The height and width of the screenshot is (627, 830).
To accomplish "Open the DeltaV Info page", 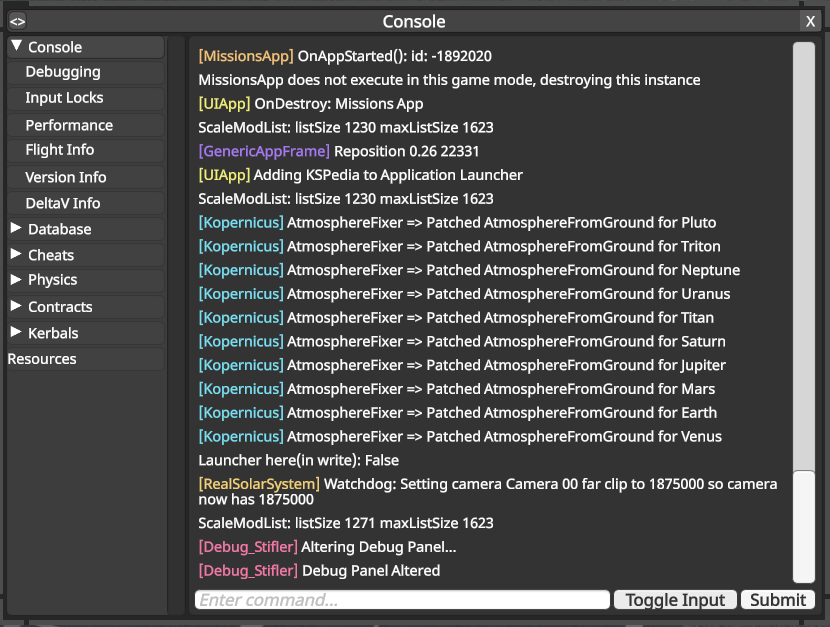I will click(x=86, y=203).
